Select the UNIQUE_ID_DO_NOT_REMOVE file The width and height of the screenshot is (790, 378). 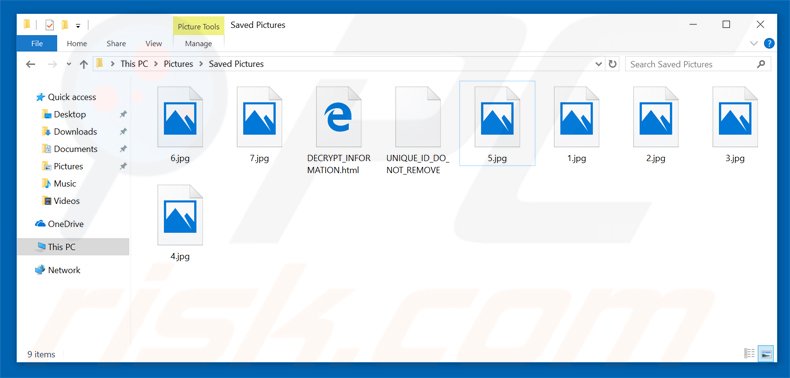(418, 130)
